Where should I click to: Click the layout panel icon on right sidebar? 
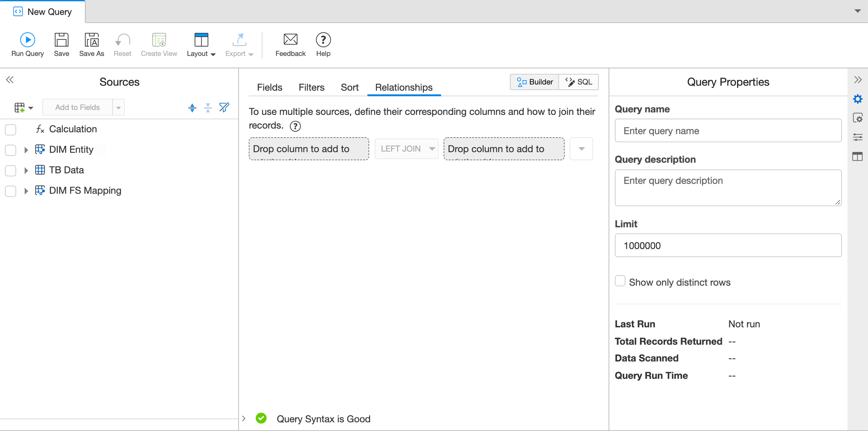(x=858, y=157)
